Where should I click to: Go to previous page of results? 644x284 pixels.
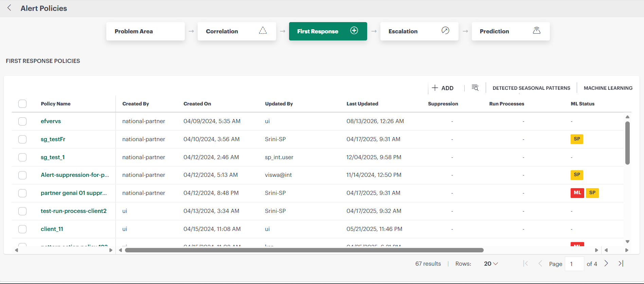pyautogui.click(x=540, y=264)
